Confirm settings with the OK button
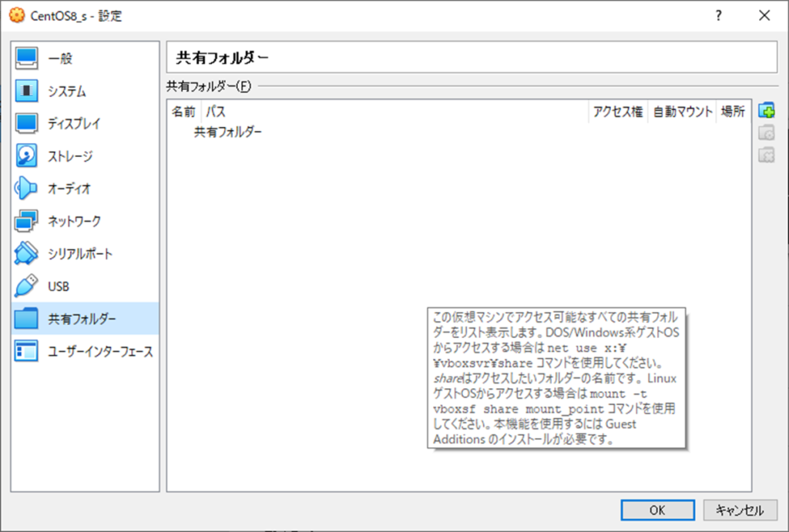The height and width of the screenshot is (532, 789). pyautogui.click(x=658, y=510)
